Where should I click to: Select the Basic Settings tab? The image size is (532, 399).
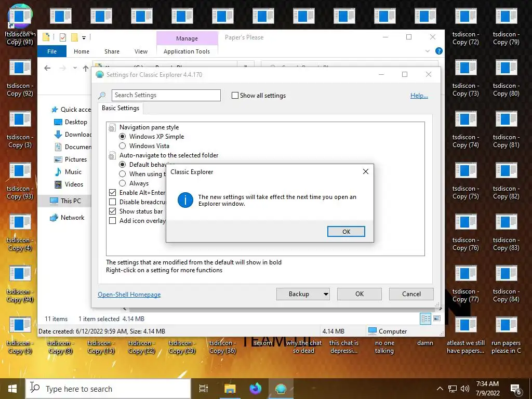pyautogui.click(x=121, y=108)
